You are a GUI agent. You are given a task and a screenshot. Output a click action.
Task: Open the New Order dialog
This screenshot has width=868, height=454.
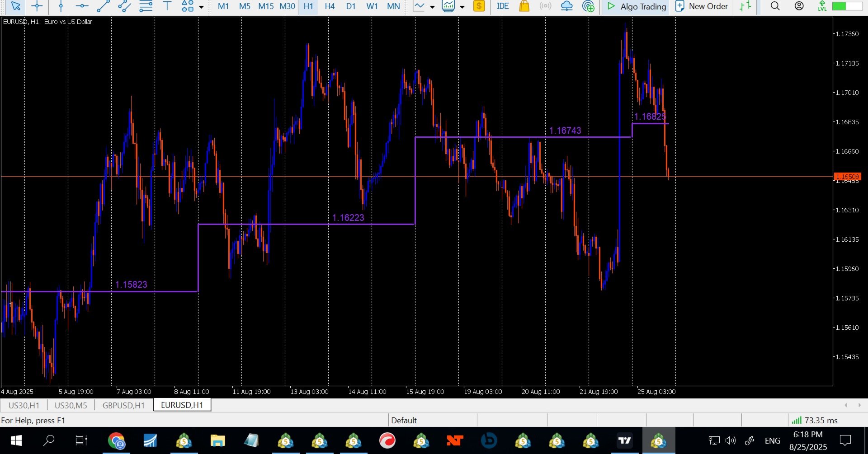(x=702, y=6)
